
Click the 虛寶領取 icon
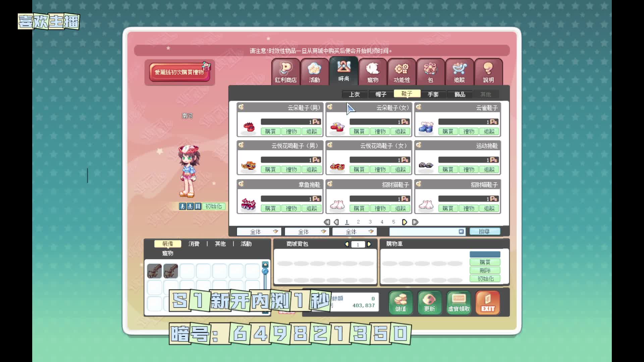[459, 303]
